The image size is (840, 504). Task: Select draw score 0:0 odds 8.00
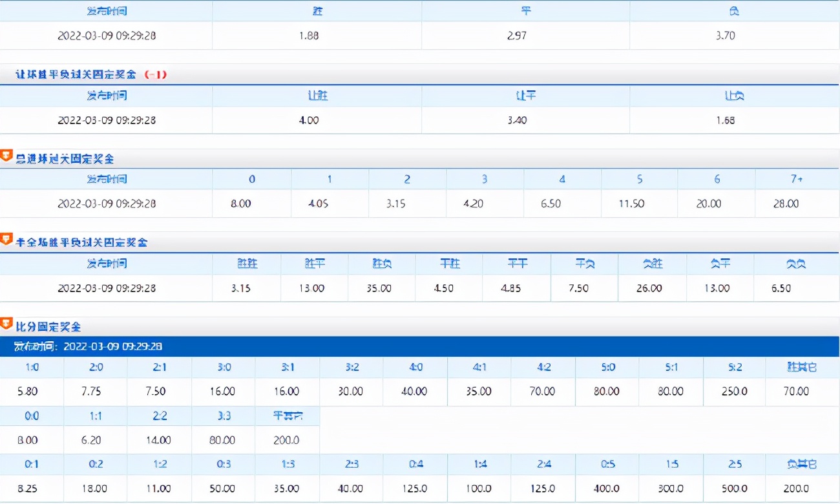[27, 440]
